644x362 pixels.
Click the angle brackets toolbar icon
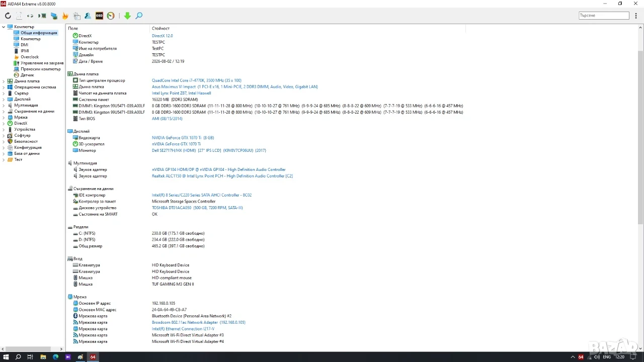pyautogui.click(x=30, y=16)
